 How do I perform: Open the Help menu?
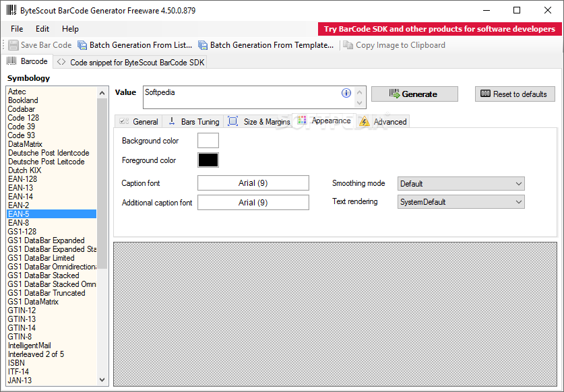coord(70,29)
